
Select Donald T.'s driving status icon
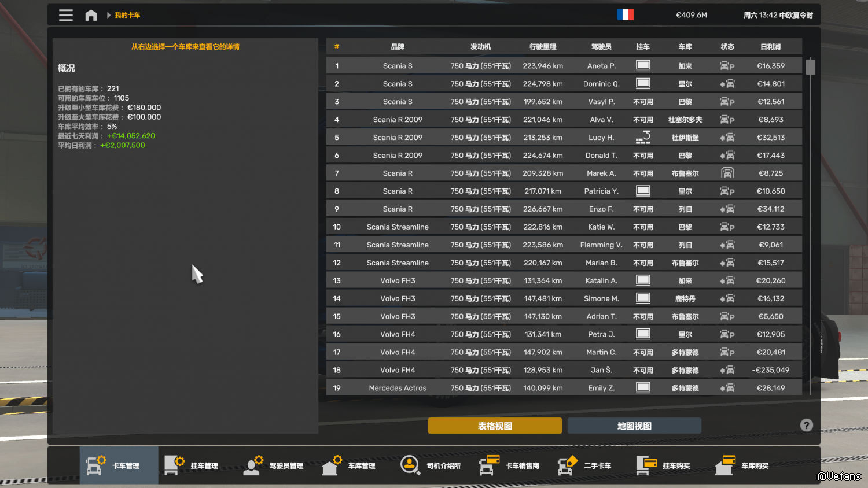[x=727, y=156]
